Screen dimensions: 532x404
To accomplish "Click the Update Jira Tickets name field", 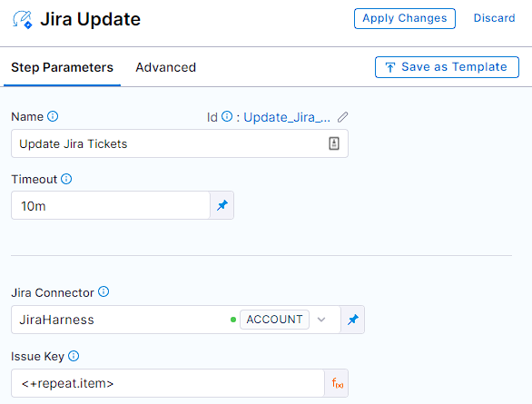I will pyautogui.click(x=180, y=143).
